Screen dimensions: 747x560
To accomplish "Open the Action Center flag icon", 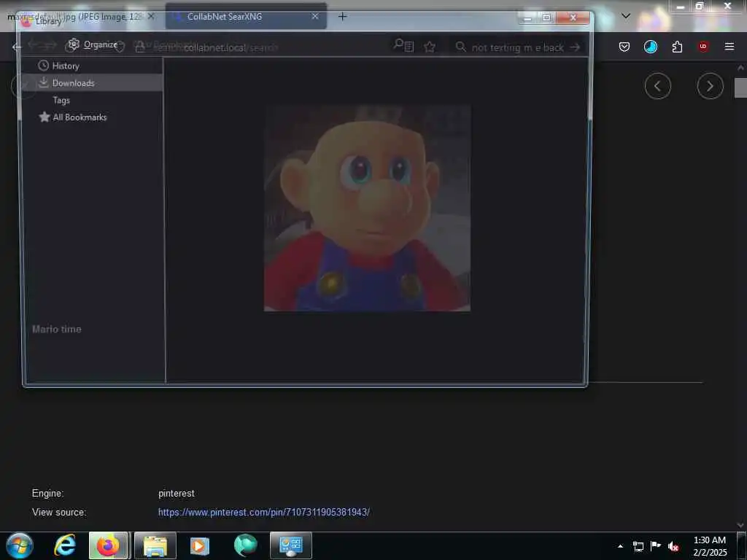I will tap(656, 545).
